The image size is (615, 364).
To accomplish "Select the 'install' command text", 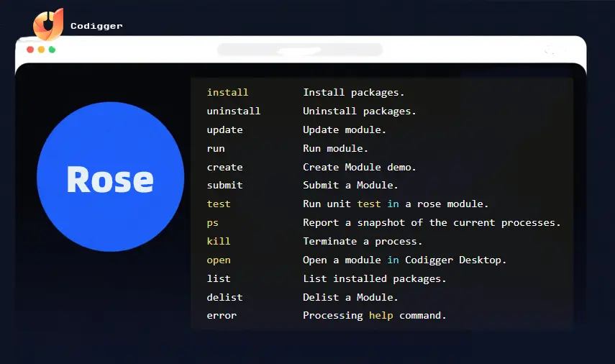I will pos(227,93).
